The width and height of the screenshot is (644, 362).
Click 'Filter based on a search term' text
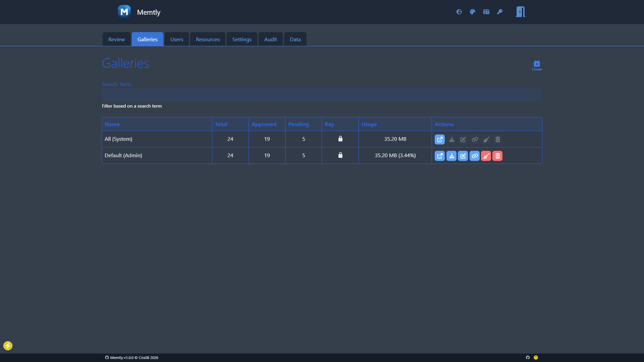point(132,106)
